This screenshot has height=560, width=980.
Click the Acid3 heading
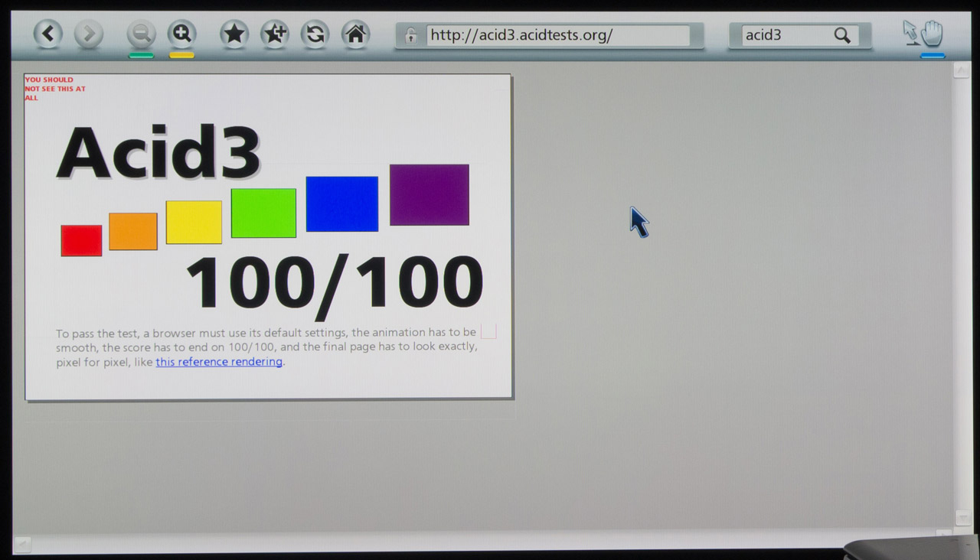(x=158, y=151)
